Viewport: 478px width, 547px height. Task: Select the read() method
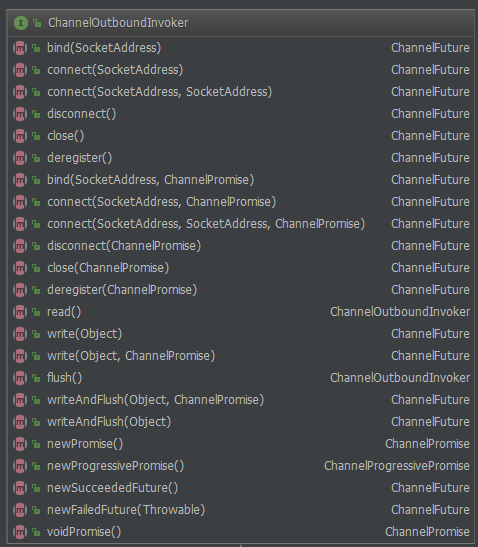[64, 312]
